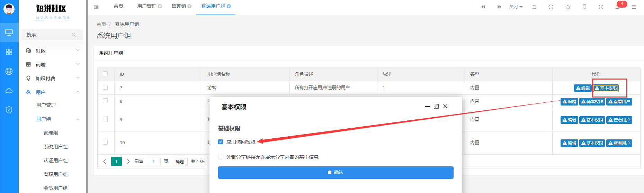Screen dimensions: 644x193
Task: Click the pagination 确定 button
Action: coord(180,162)
